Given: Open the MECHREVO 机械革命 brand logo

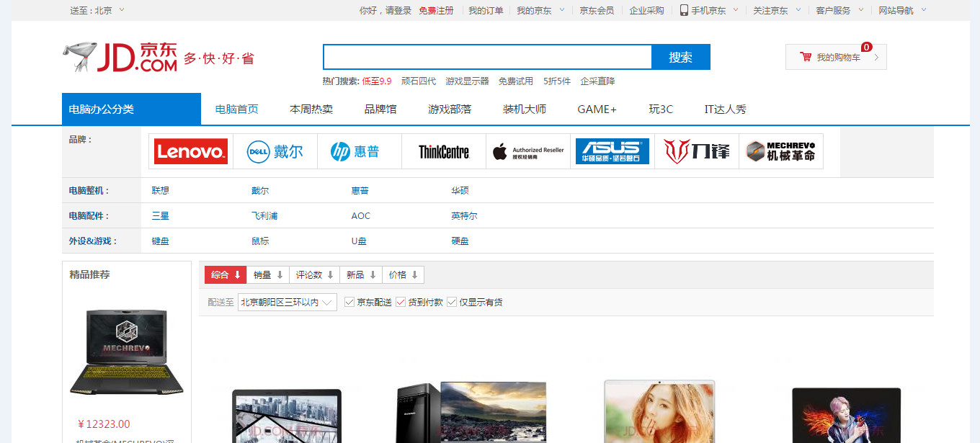Looking at the screenshot, I should point(781,151).
